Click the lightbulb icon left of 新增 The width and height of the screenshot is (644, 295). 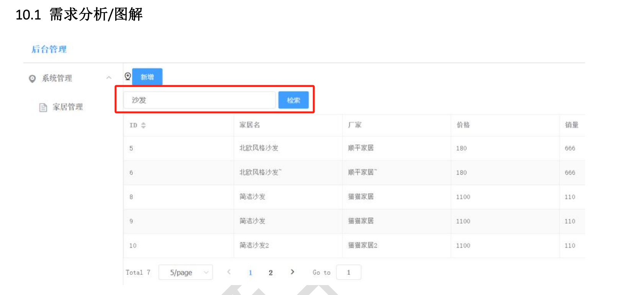(x=128, y=76)
